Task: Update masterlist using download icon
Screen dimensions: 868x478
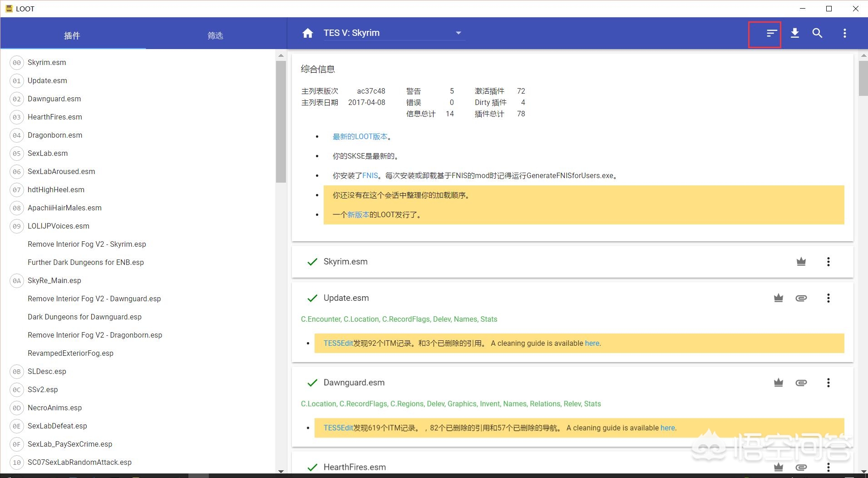Action: [x=795, y=33]
